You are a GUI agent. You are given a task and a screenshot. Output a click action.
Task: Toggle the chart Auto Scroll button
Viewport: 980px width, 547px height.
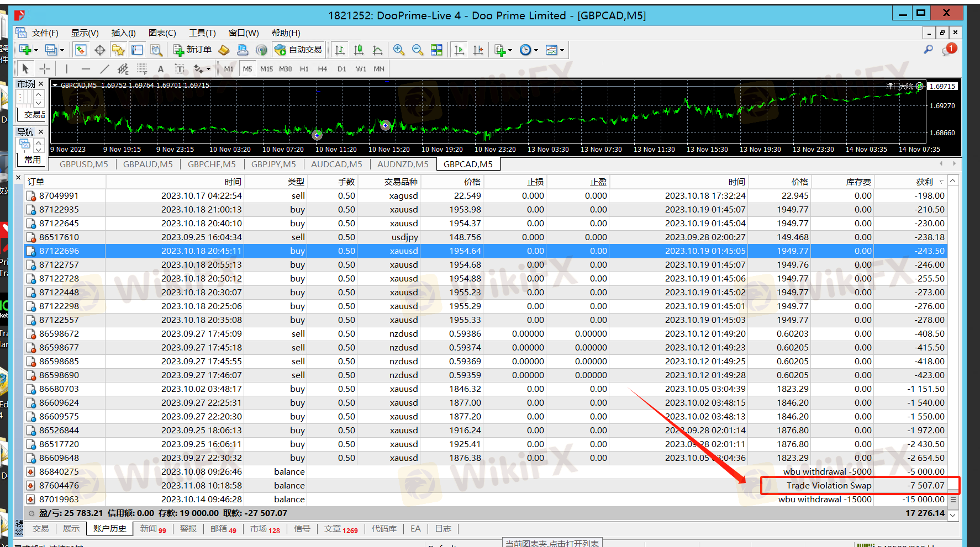(459, 50)
